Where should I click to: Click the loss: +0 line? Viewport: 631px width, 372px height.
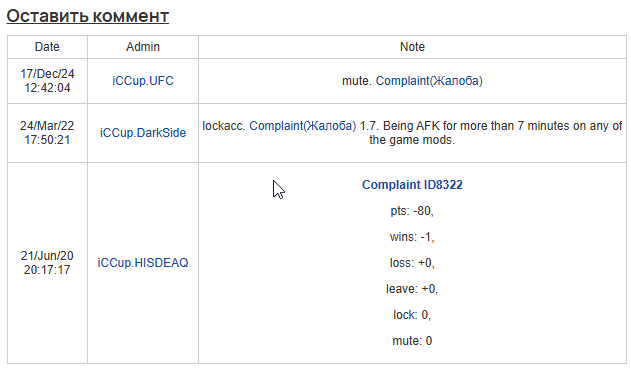tap(412, 263)
